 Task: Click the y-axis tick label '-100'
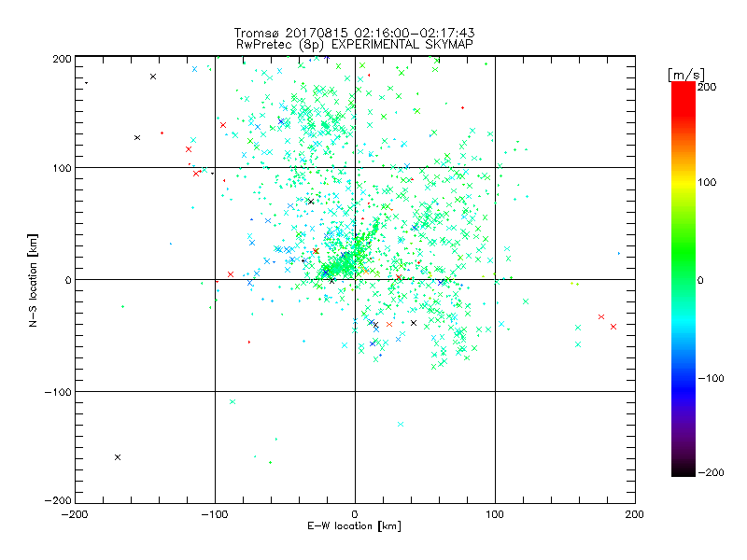(x=58, y=392)
